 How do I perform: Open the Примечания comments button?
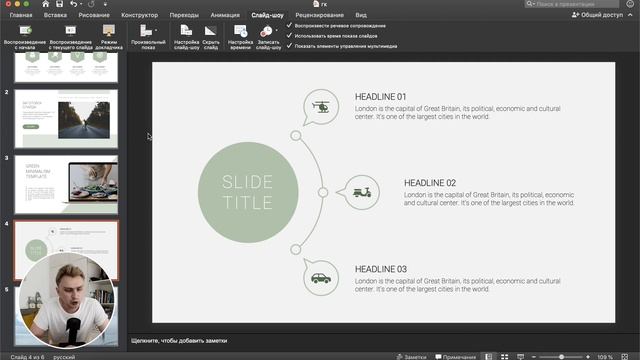point(456,356)
